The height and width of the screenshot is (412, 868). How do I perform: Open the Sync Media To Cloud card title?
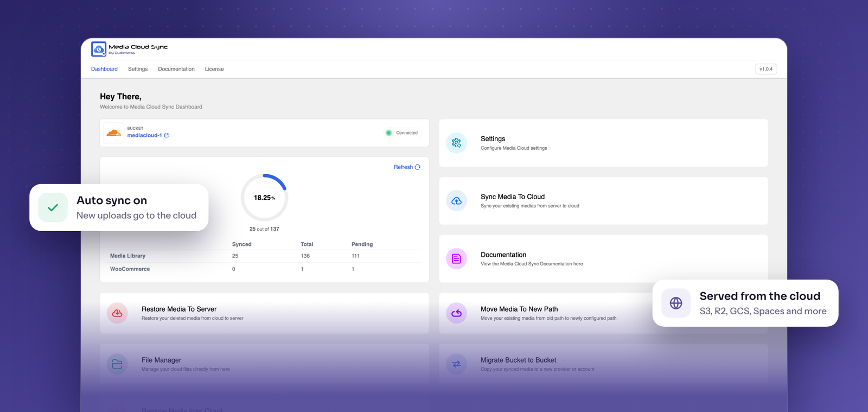(x=513, y=197)
